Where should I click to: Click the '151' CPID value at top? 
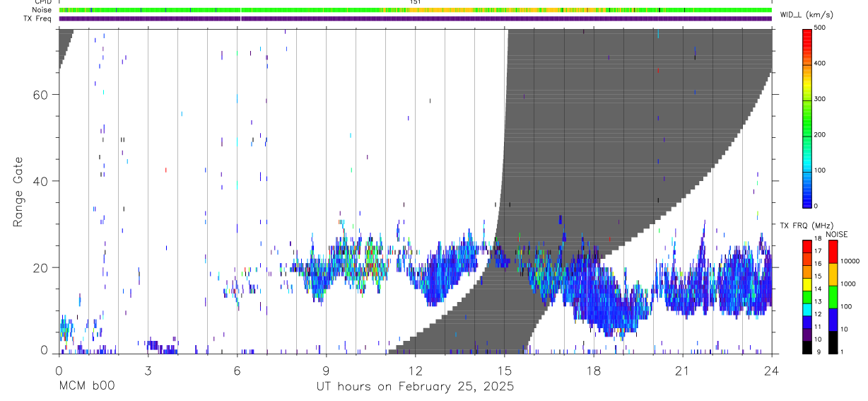[x=415, y=2]
